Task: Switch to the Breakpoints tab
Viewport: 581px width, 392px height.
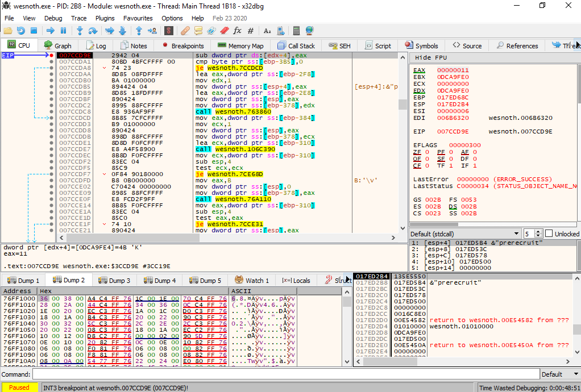Action: coord(183,46)
